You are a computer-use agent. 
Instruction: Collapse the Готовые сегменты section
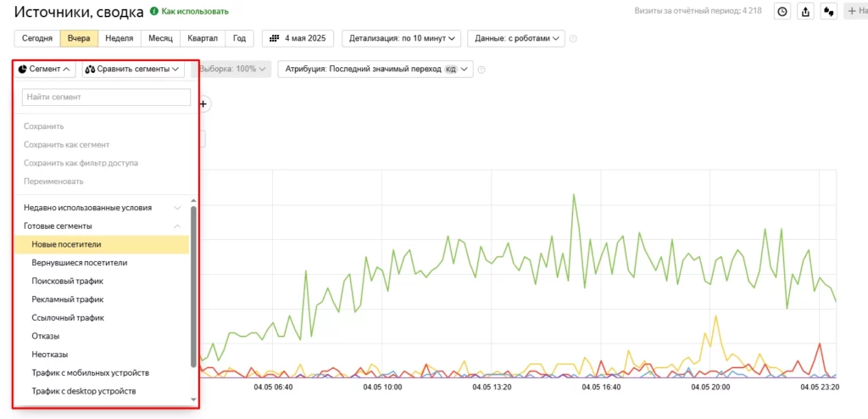177,226
